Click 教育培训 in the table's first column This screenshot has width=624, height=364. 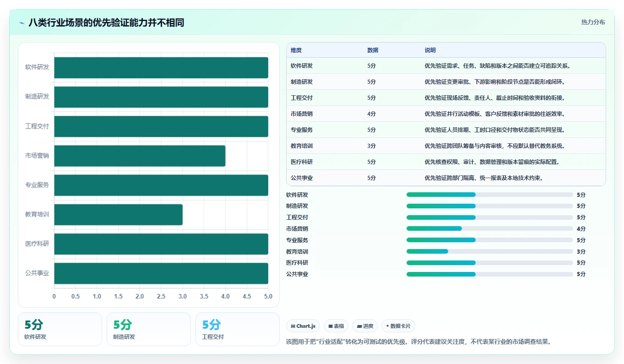coord(302,146)
